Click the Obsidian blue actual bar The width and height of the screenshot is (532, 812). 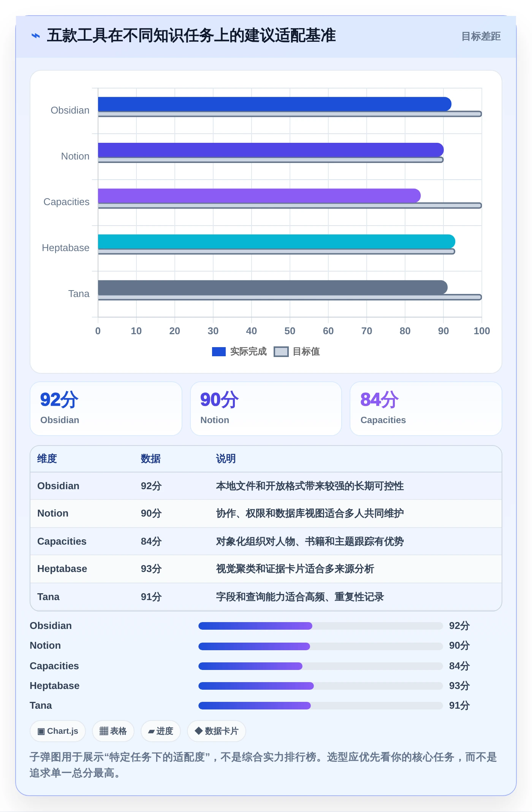click(x=274, y=104)
